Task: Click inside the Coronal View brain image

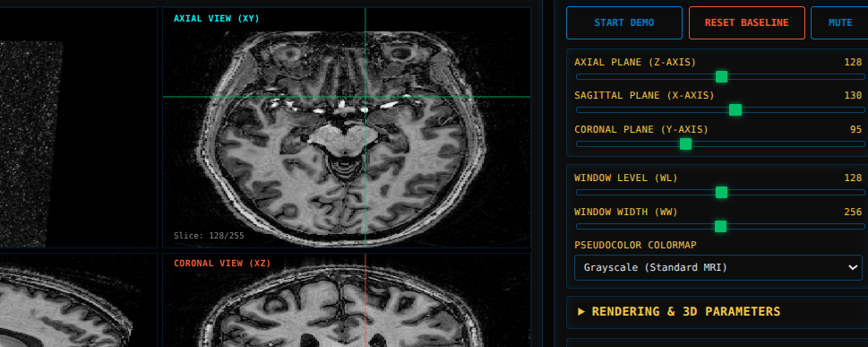Action: coord(347,300)
